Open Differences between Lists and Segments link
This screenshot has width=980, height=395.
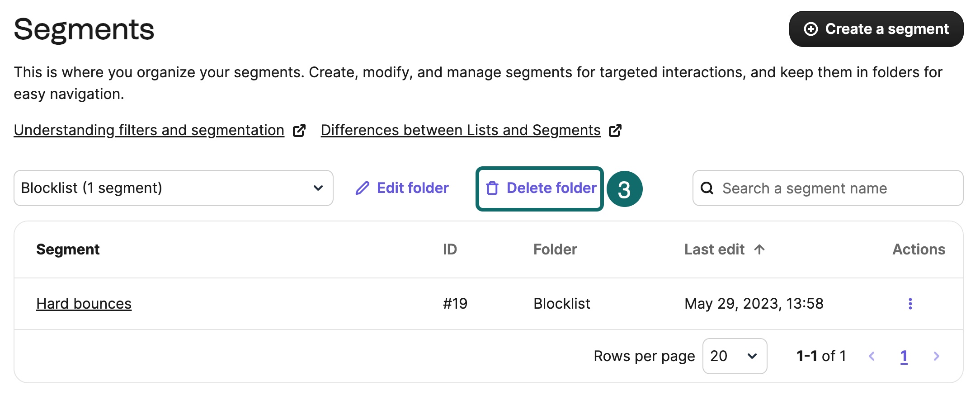pyautogui.click(x=460, y=130)
